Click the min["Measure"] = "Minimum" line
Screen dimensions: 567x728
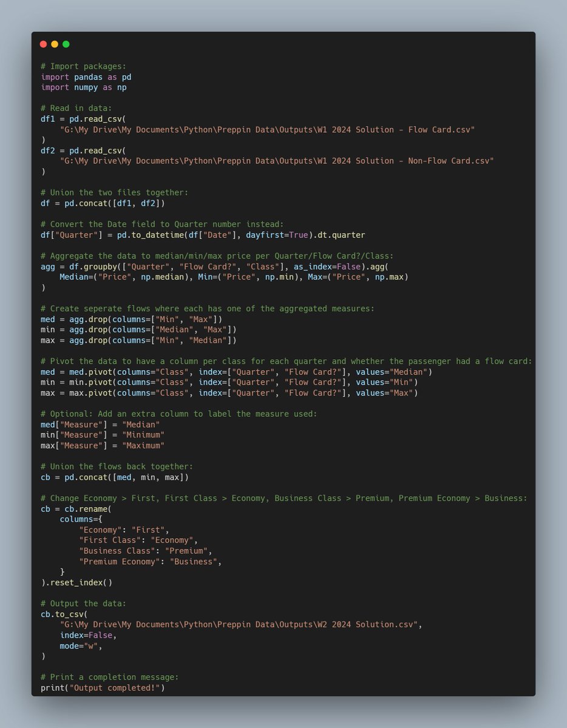click(x=103, y=435)
